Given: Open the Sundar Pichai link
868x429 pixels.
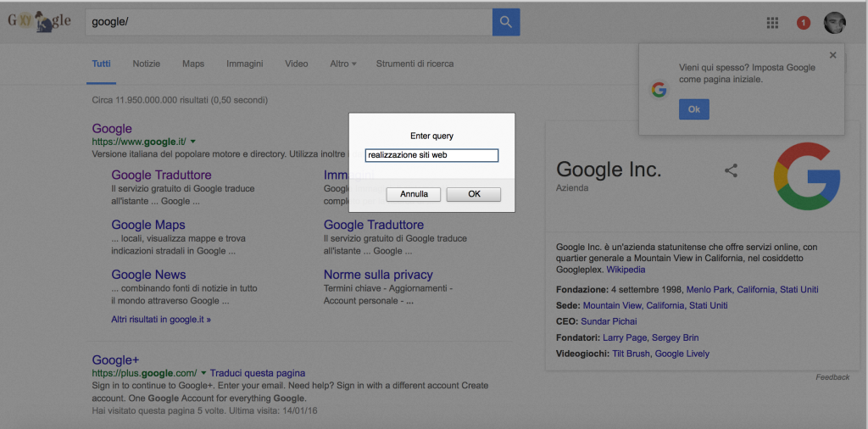Looking at the screenshot, I should [609, 321].
